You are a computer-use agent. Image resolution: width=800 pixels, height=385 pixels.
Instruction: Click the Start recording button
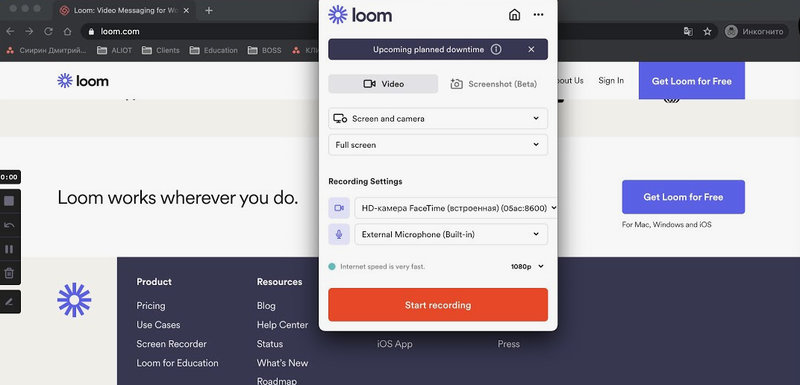tap(438, 305)
